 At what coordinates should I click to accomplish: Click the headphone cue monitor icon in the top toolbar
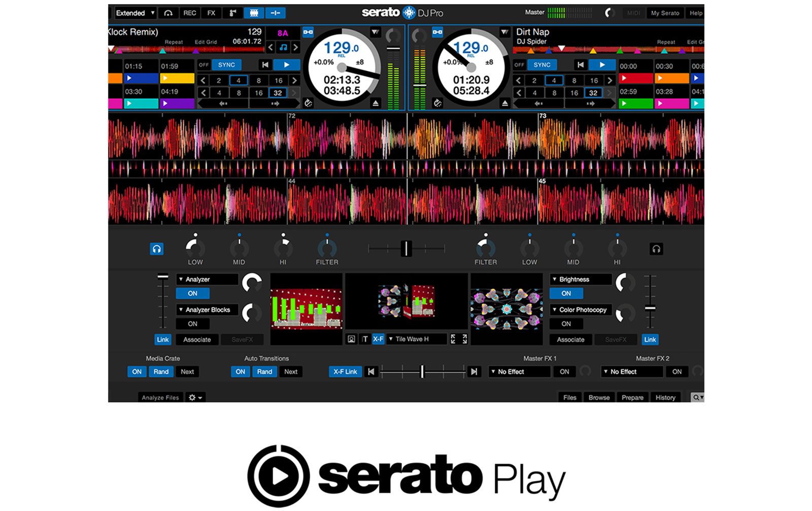tap(168, 13)
